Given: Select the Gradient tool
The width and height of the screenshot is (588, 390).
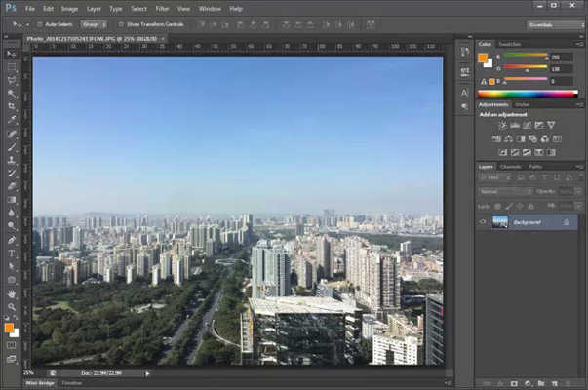Looking at the screenshot, I should coord(12,200).
